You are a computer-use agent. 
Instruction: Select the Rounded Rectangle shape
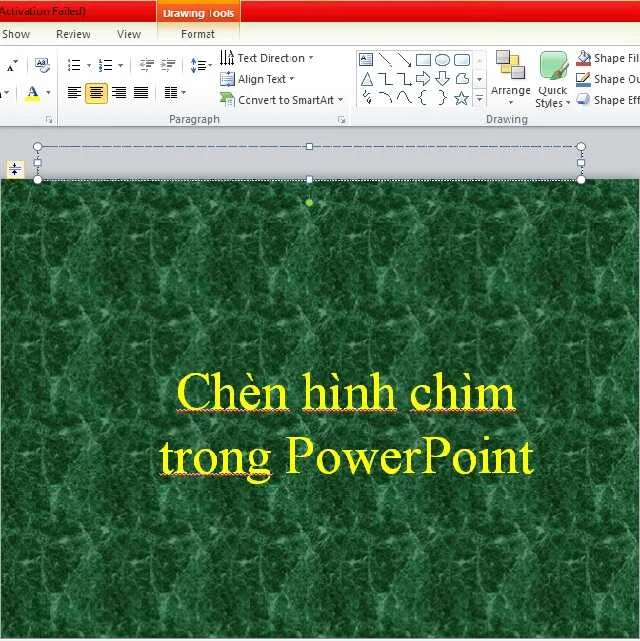(x=462, y=60)
